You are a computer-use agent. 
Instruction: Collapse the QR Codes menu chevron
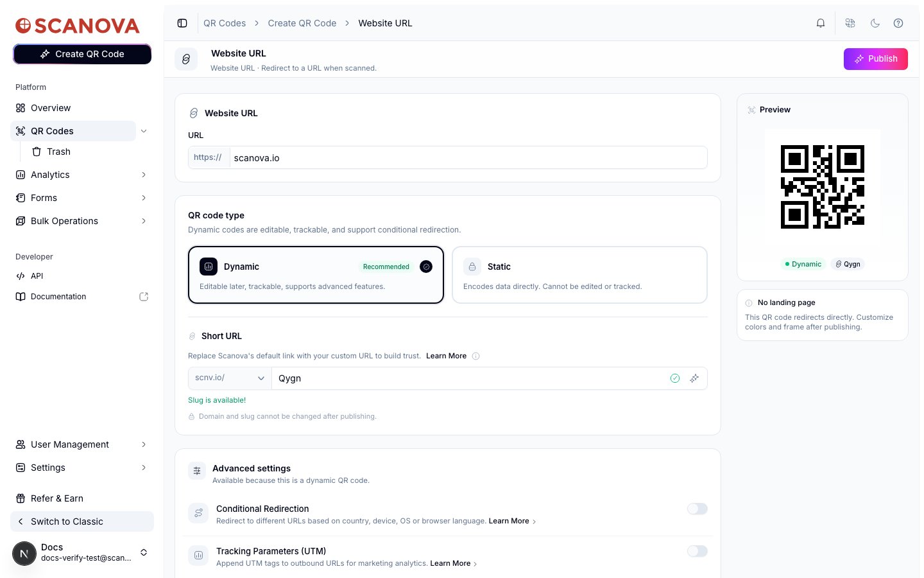coord(144,131)
